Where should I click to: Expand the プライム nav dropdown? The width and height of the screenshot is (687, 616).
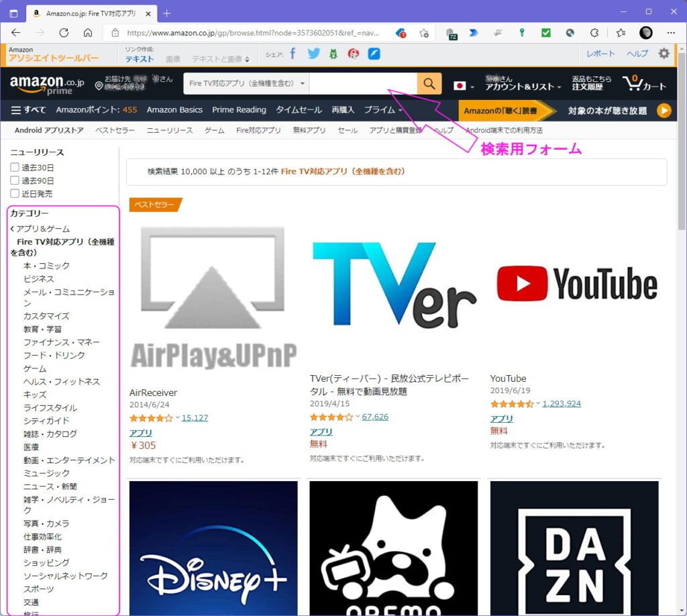tap(383, 110)
